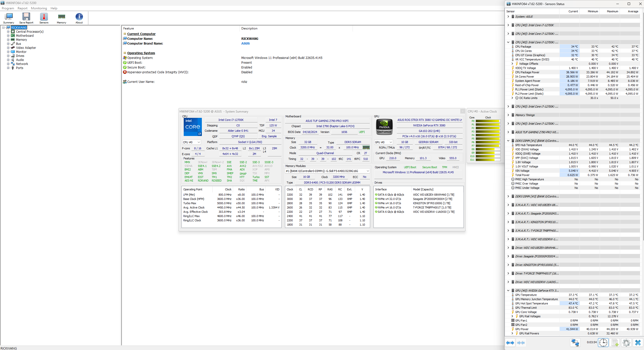Screen dimensions: 644x350
Task: Click the remote network computers icon in Sensors Status
Action: [575, 343]
